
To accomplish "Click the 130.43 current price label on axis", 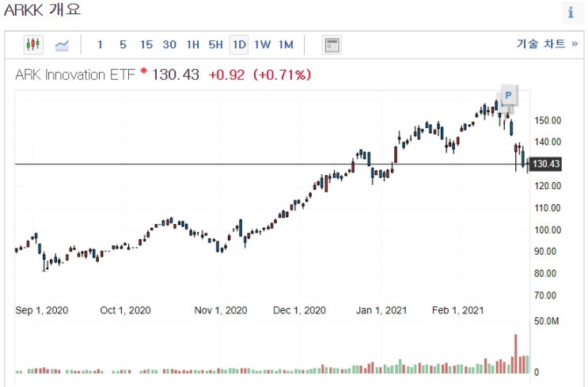I will [546, 164].
